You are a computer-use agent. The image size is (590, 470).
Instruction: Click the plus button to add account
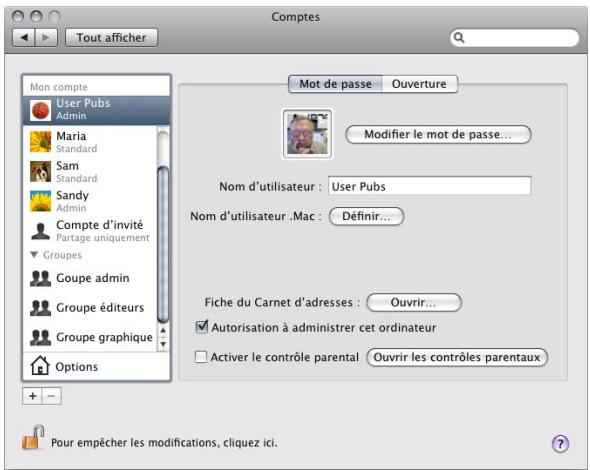point(32,396)
